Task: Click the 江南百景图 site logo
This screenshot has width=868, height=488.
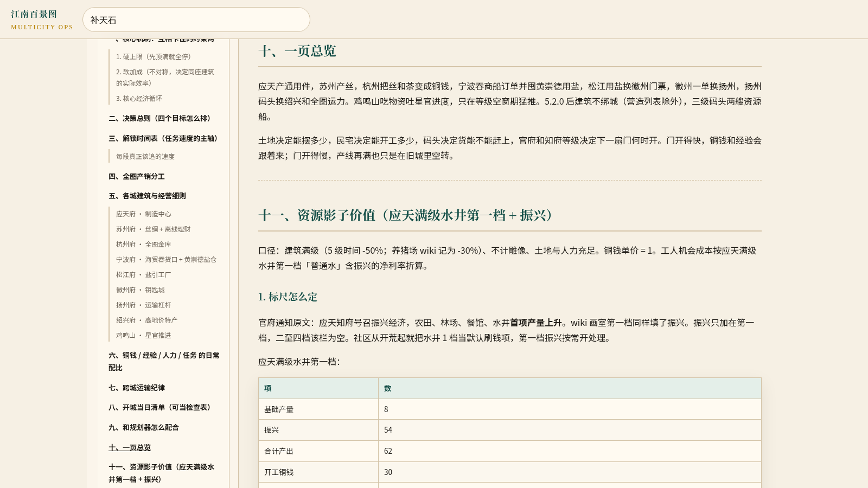Action: [42, 20]
